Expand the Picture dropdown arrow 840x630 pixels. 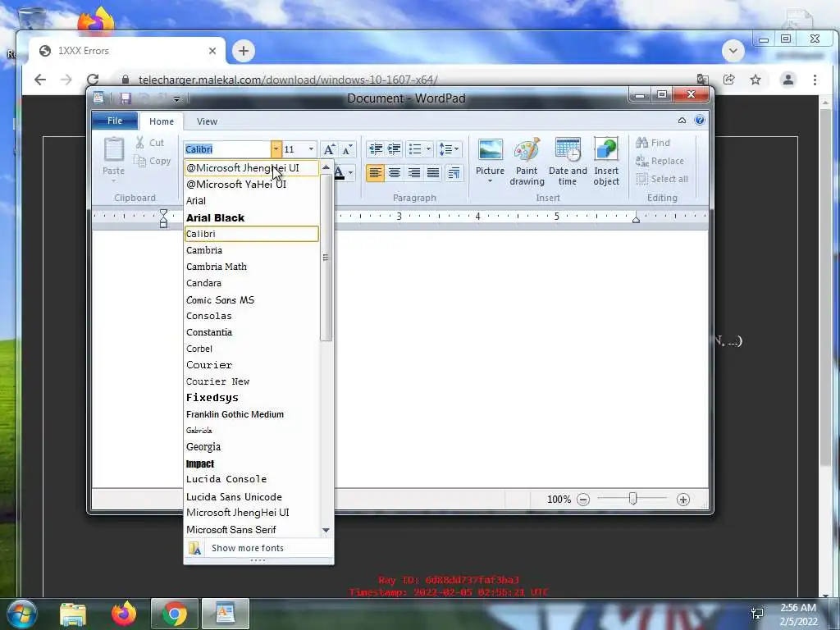(x=491, y=181)
